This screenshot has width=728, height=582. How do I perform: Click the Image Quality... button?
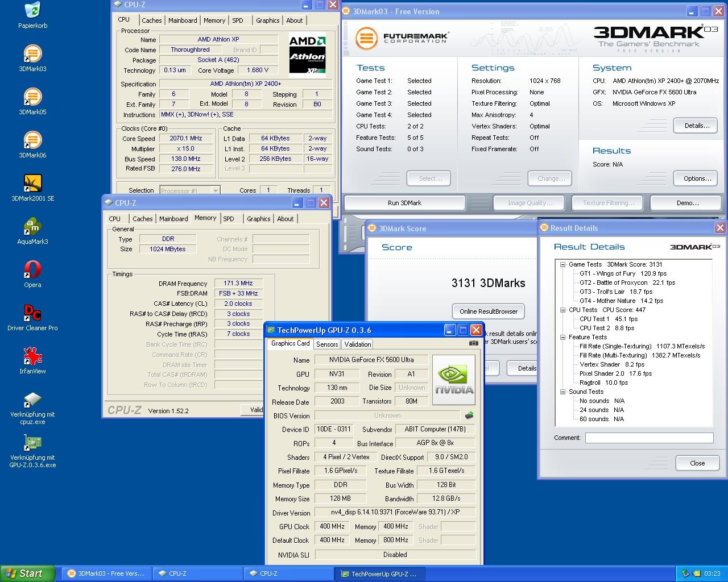530,203
